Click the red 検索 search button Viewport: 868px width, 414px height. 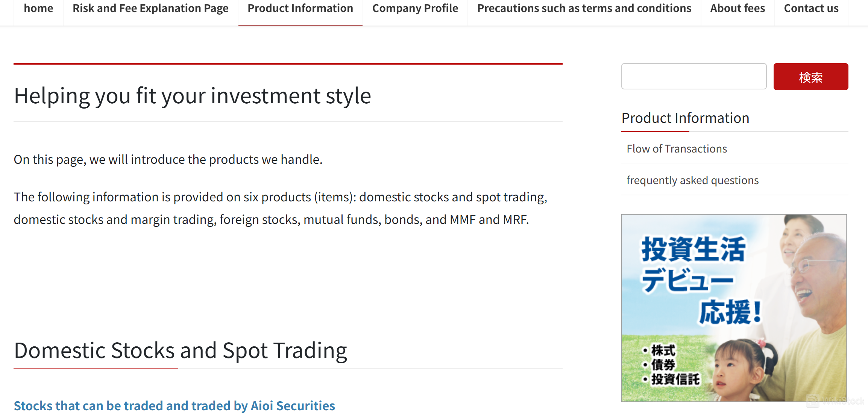[x=811, y=77]
